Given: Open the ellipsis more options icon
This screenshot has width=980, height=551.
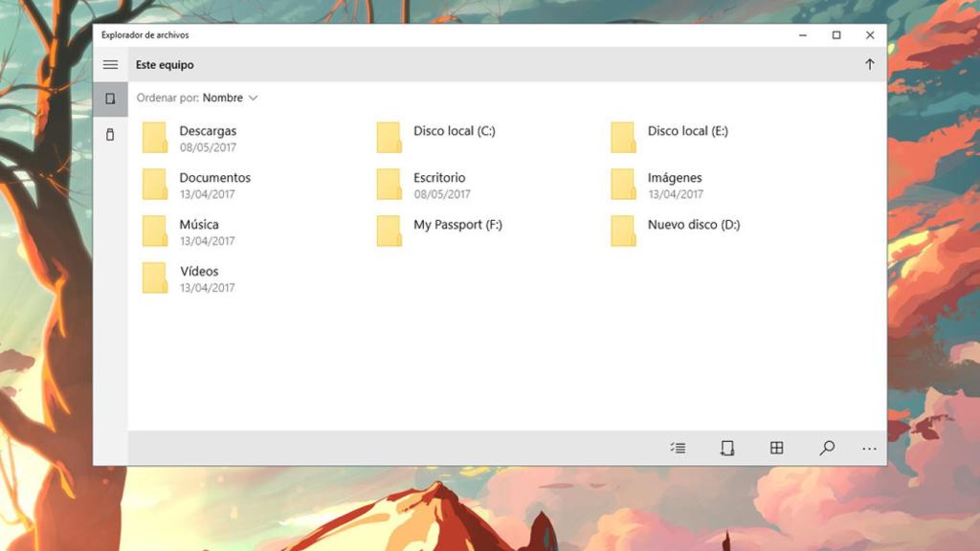Looking at the screenshot, I should (x=869, y=447).
